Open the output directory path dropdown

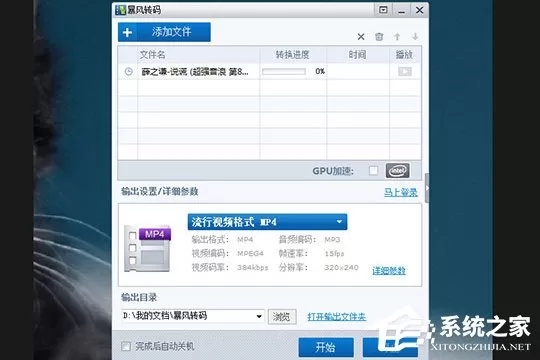tap(259, 316)
